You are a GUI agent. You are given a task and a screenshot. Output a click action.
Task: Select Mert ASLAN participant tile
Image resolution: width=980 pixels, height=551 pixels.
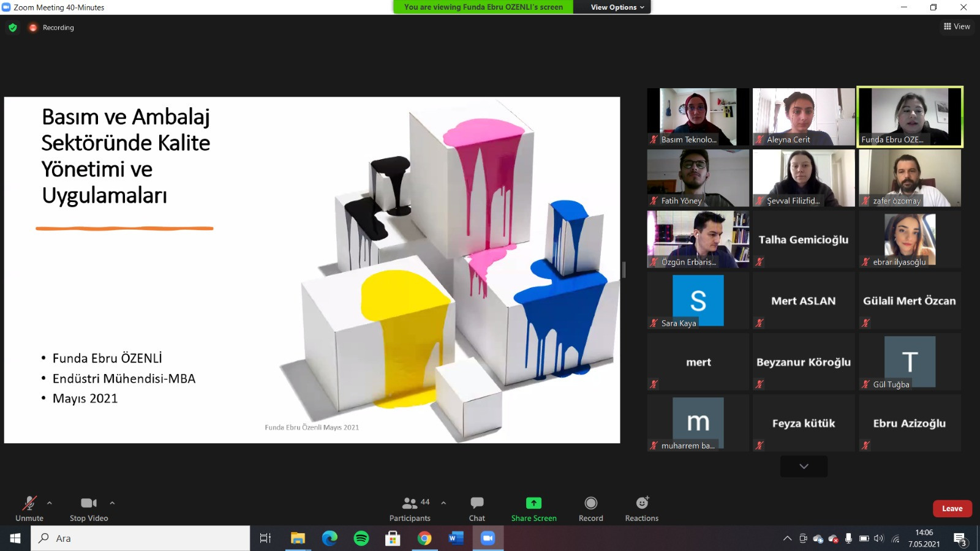(x=804, y=301)
